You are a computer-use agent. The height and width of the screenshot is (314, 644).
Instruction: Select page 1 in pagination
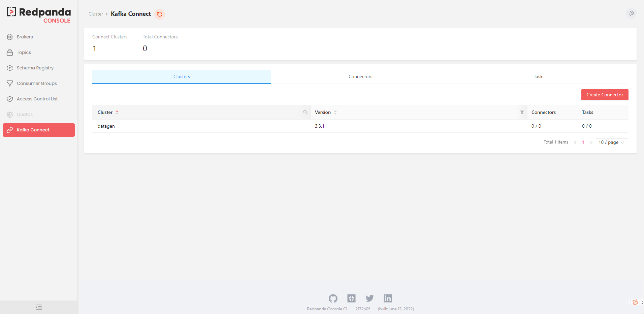(583, 142)
